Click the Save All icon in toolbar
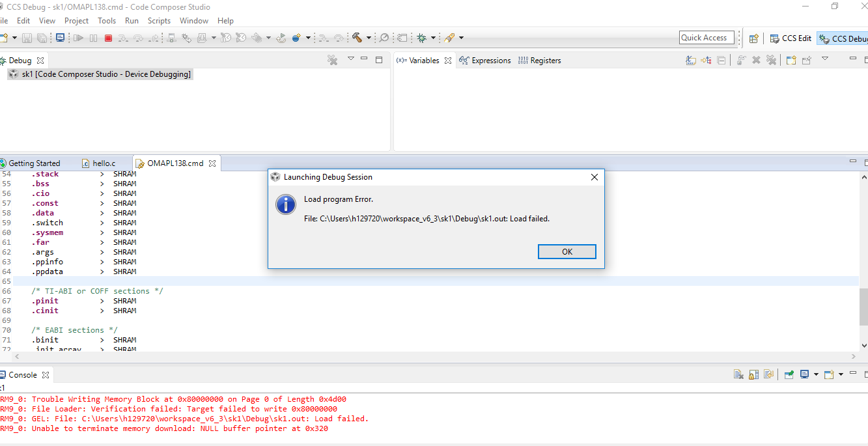This screenshot has height=446, width=868. [x=42, y=38]
